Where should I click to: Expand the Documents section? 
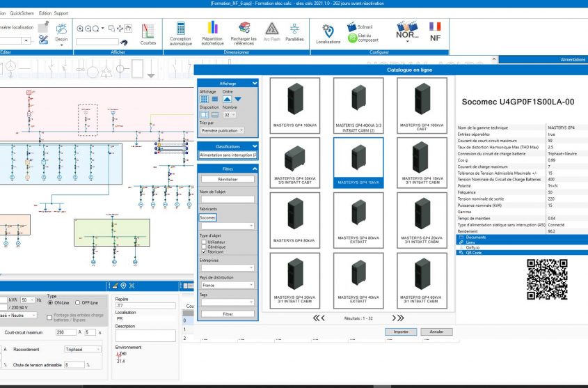[x=522, y=237]
